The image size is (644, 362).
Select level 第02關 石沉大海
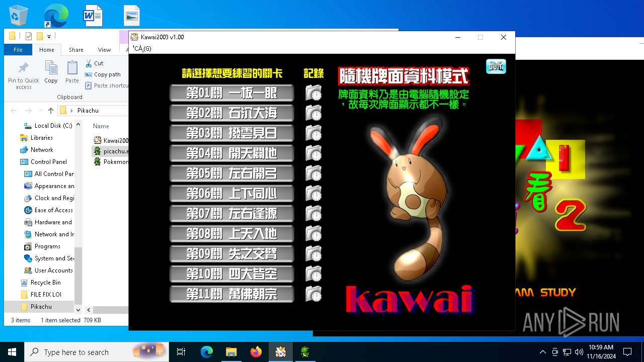pos(231,113)
